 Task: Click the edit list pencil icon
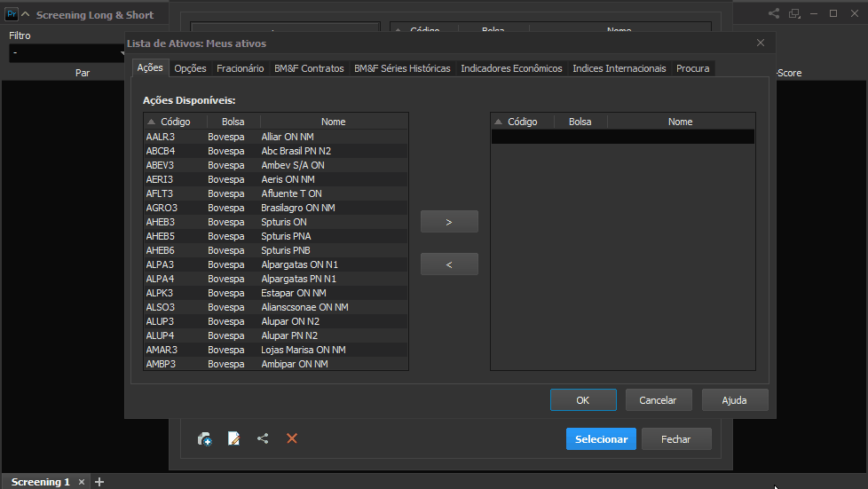pyautogui.click(x=233, y=438)
